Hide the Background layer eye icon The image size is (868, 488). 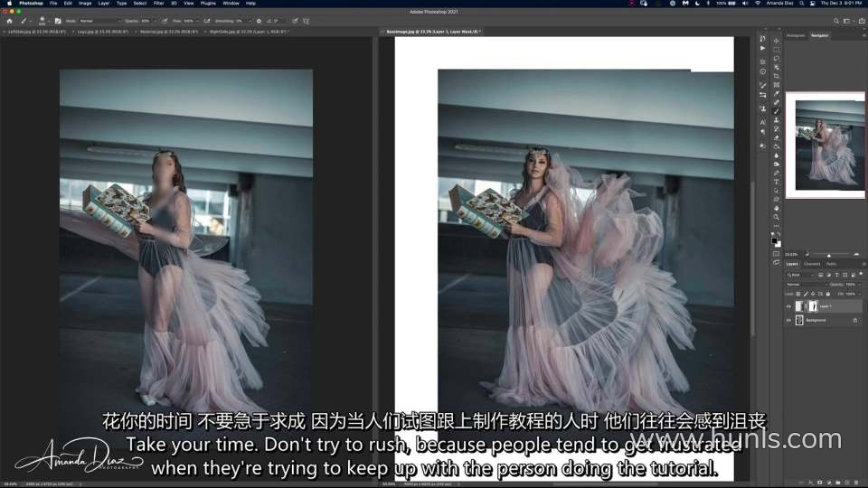[x=788, y=320]
